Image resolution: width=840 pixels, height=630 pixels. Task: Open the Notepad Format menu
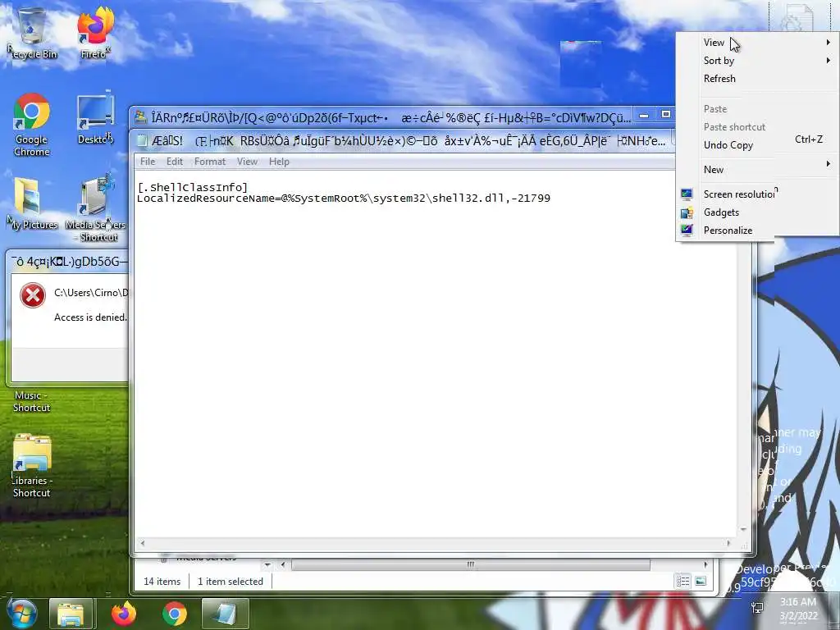click(210, 162)
